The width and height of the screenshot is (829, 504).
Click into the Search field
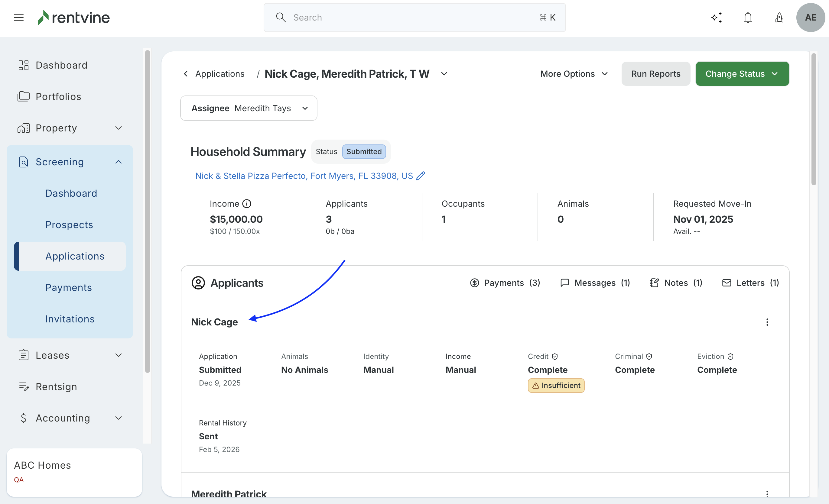[x=414, y=18]
